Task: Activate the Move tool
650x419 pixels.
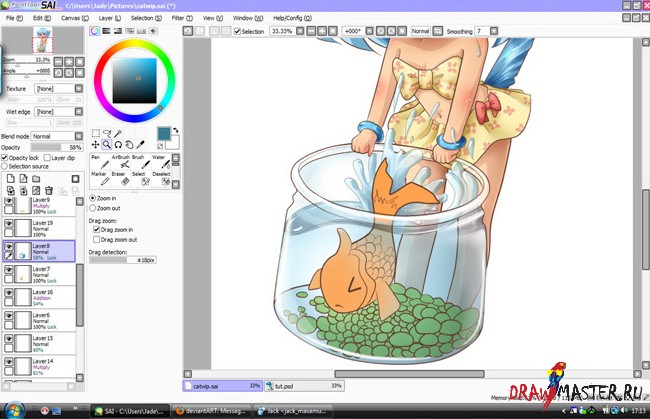Action: tap(95, 144)
